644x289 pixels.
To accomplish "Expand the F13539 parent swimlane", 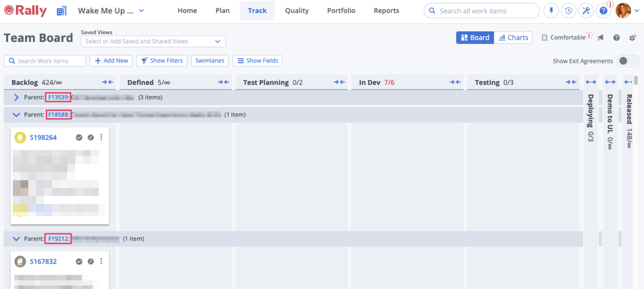I will 16,97.
